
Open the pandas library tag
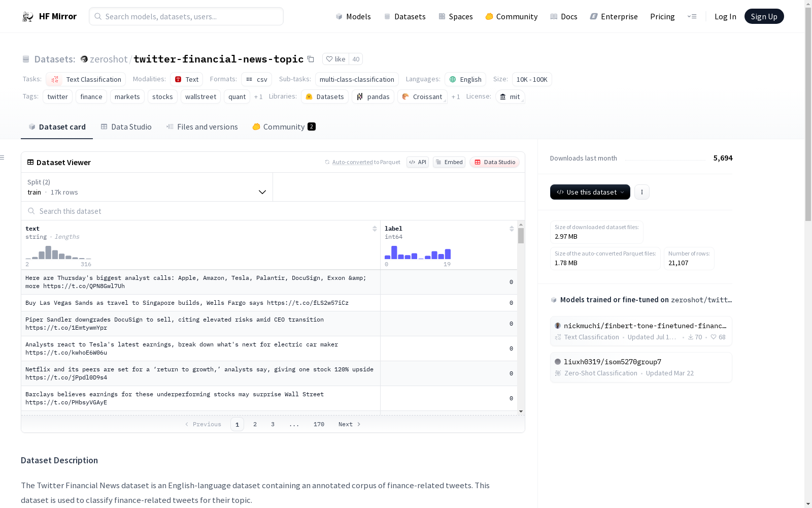coord(373,97)
